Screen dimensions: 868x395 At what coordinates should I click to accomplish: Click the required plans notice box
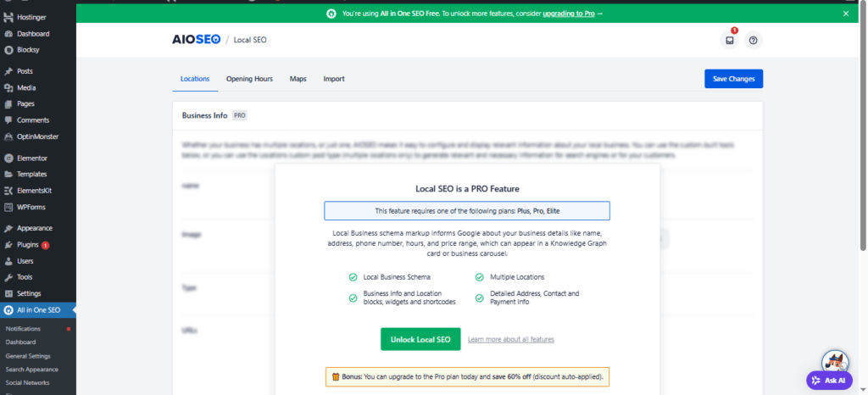point(467,211)
